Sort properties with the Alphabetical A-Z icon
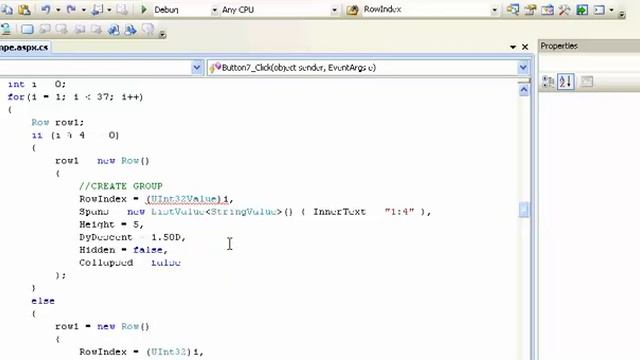This screenshot has height=360, width=640. [x=566, y=82]
